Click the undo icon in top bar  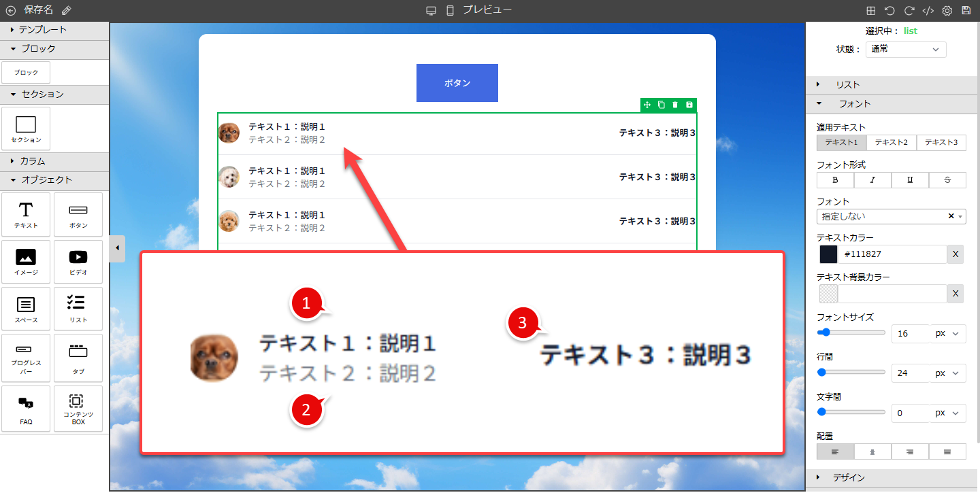(889, 10)
